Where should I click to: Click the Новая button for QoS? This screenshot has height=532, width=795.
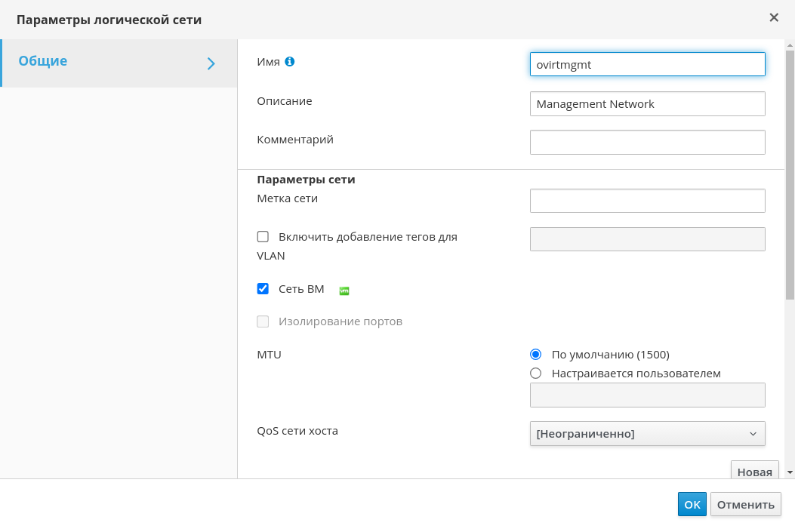pos(754,472)
